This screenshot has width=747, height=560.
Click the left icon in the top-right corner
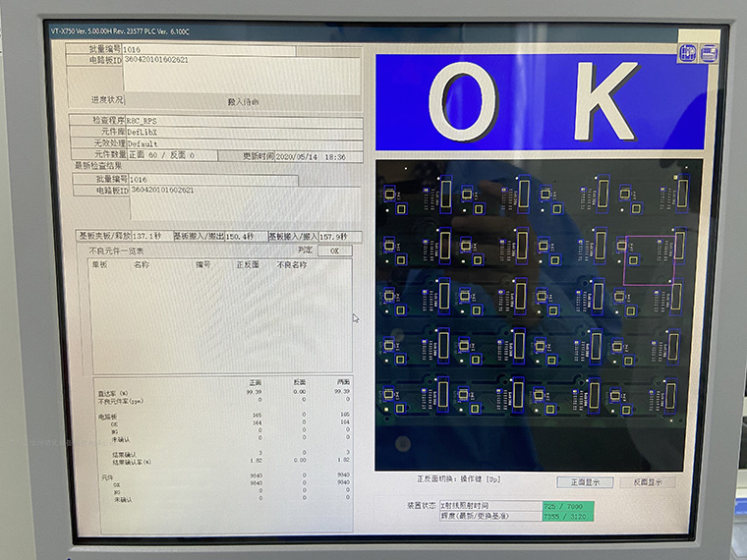(686, 54)
